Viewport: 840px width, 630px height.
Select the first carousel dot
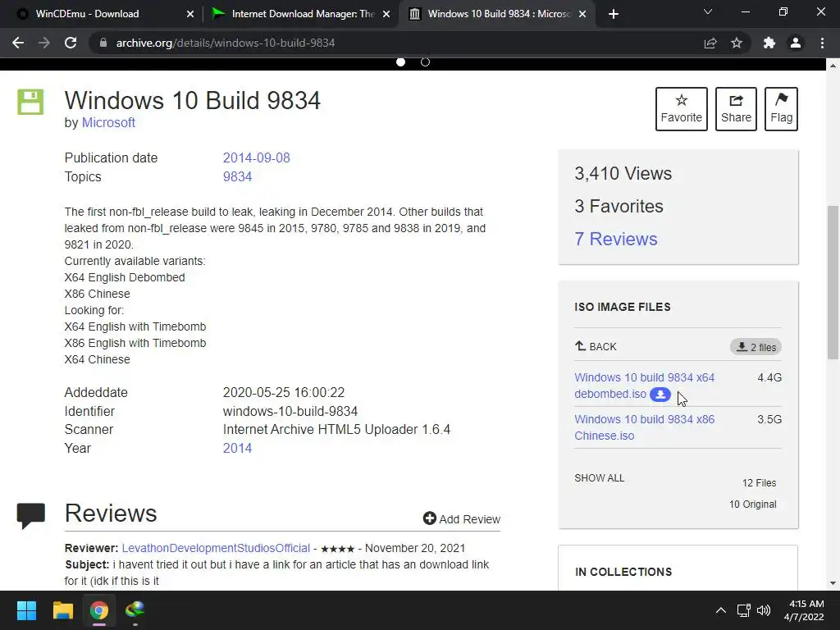(400, 62)
